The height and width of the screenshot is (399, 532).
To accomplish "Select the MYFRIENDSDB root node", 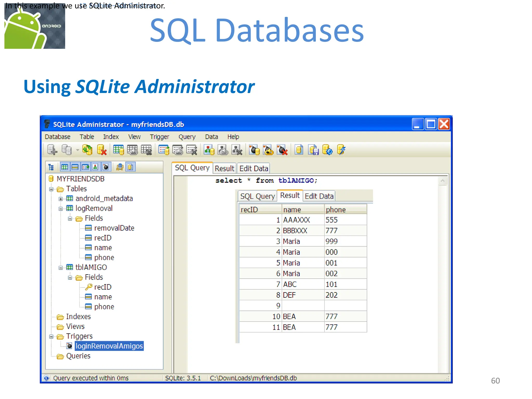I will click(81, 179).
